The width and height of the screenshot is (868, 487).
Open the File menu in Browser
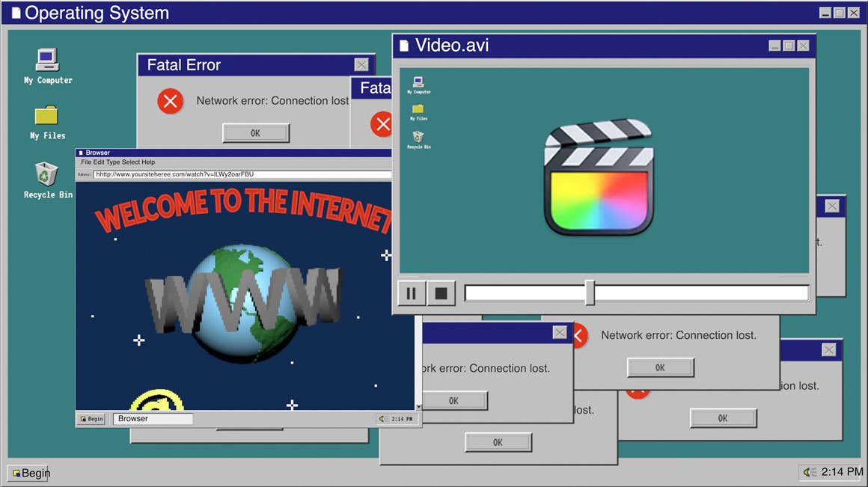click(86, 162)
